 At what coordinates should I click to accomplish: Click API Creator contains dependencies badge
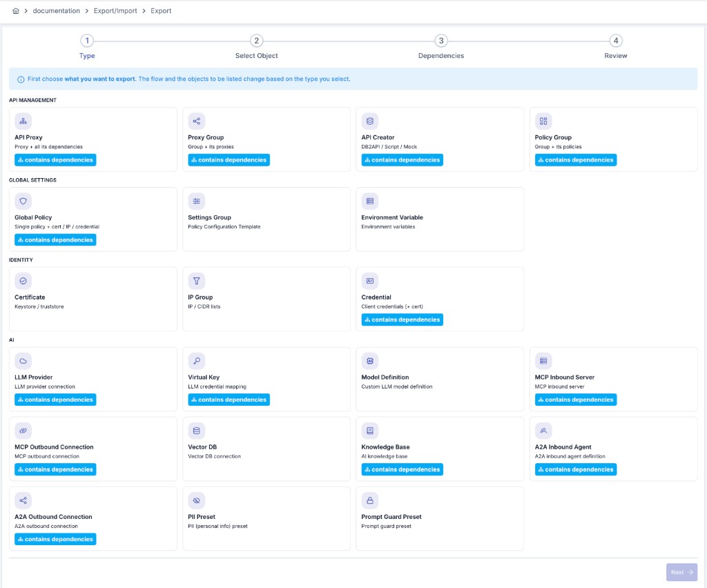(403, 160)
